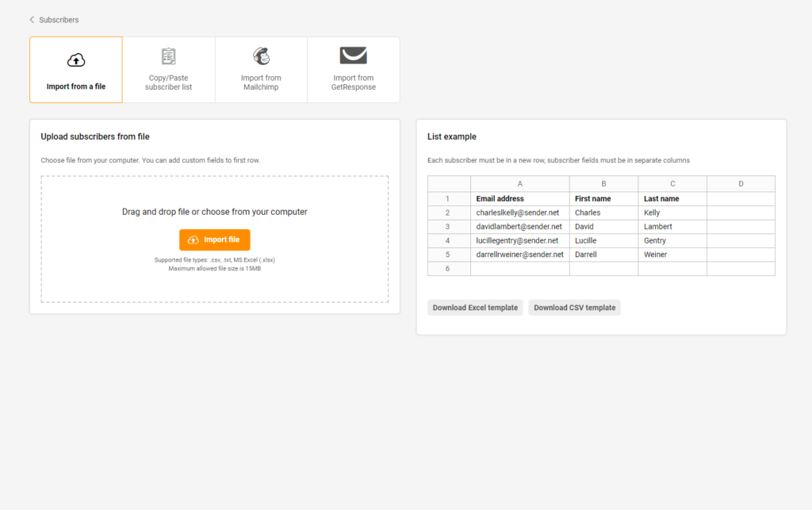The image size is (812, 510).
Task: Click davidlambert@sender.net cell
Action: [520, 227]
